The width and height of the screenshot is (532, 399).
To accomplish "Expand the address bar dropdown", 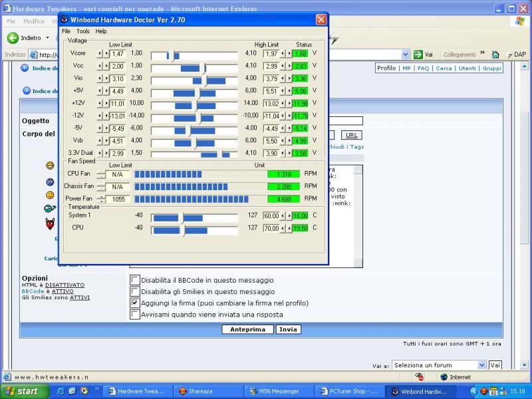I will [405, 55].
